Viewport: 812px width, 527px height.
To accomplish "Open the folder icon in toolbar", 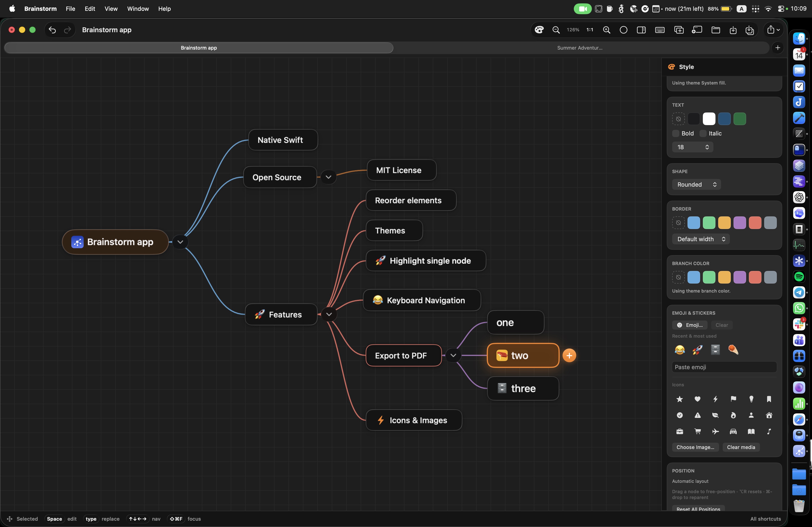I will pyautogui.click(x=715, y=30).
